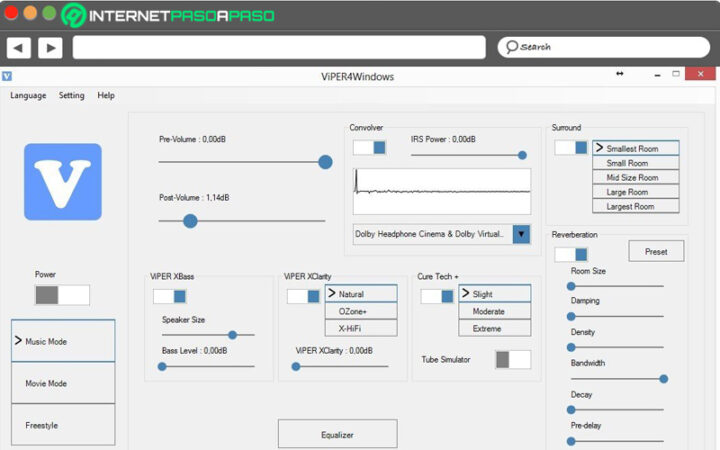Click the browser forward arrow button
The image size is (720, 450).
point(50,47)
